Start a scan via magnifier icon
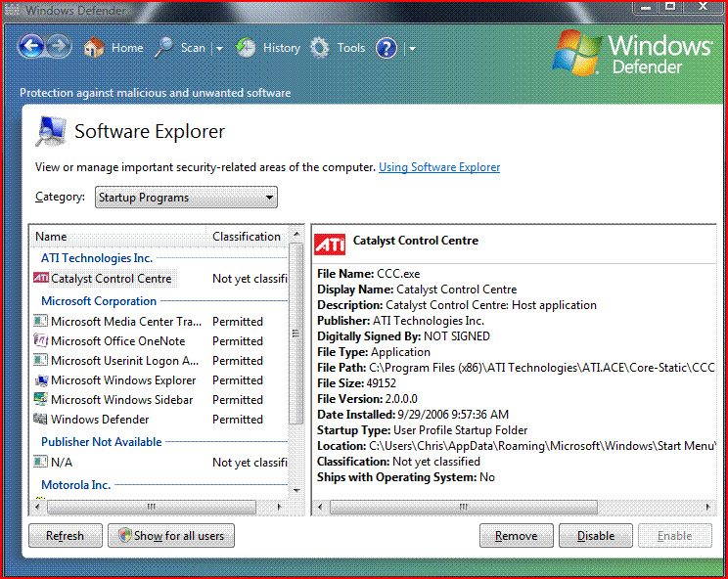Image resolution: width=728 pixels, height=579 pixels. tap(163, 47)
